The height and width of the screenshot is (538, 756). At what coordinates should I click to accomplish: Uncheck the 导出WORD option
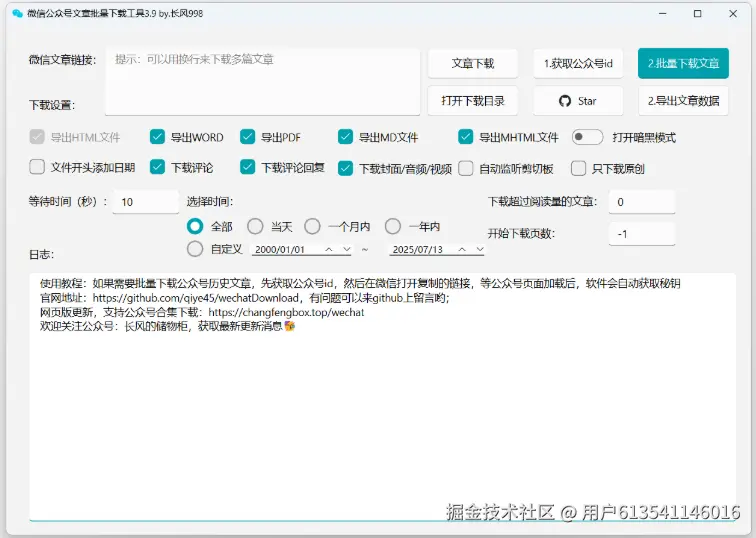[157, 137]
